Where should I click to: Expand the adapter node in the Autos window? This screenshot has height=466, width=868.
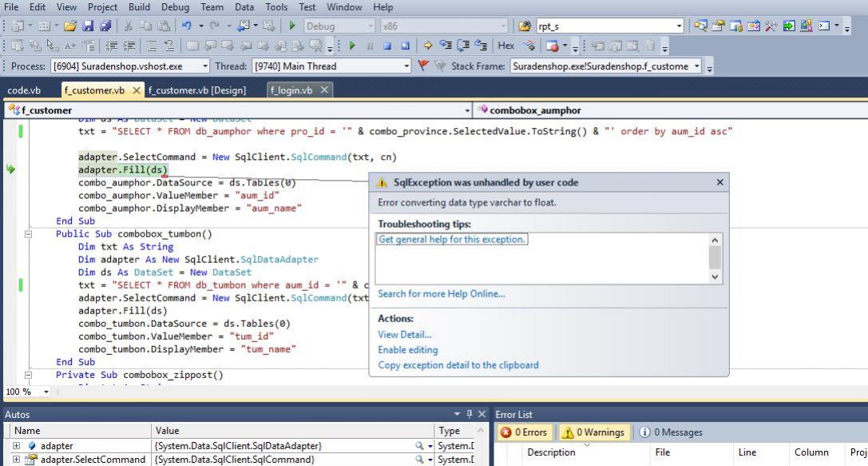[15, 445]
